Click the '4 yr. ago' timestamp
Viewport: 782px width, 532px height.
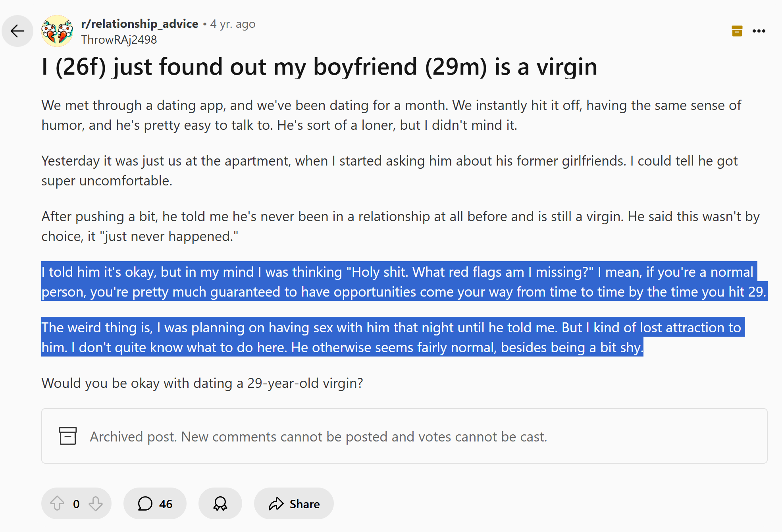click(x=233, y=24)
